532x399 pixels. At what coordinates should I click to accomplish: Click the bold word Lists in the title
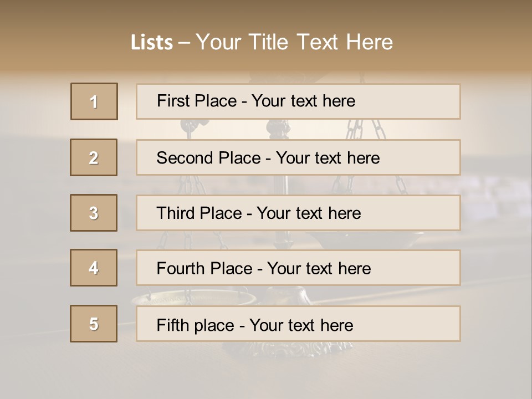(152, 42)
